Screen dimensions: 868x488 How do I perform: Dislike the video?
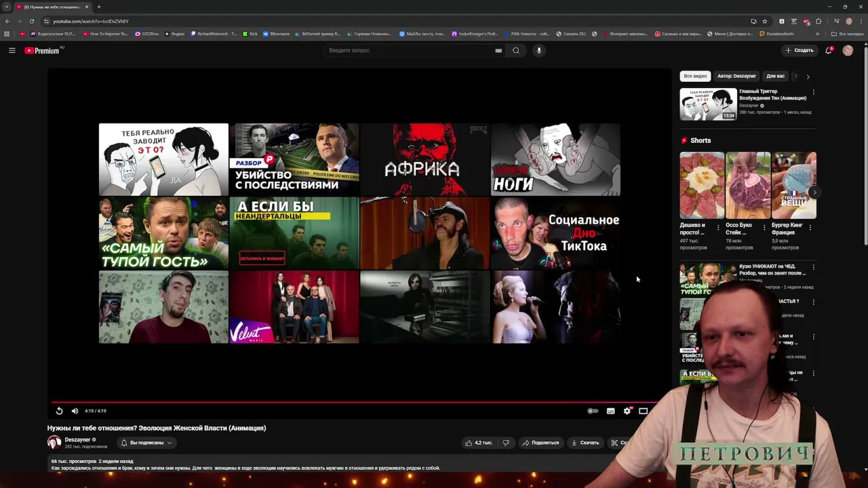pos(506,443)
